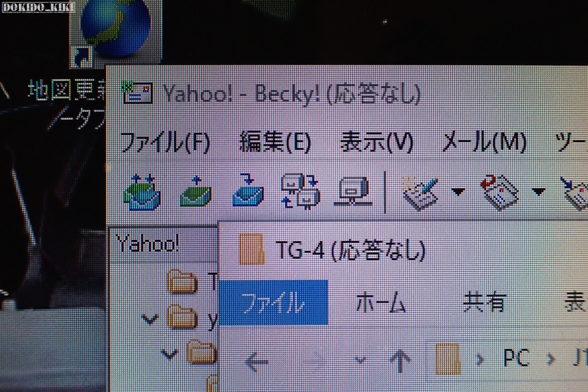
Task: Switch to ホーム tab in TG-4 window
Action: coord(381,302)
